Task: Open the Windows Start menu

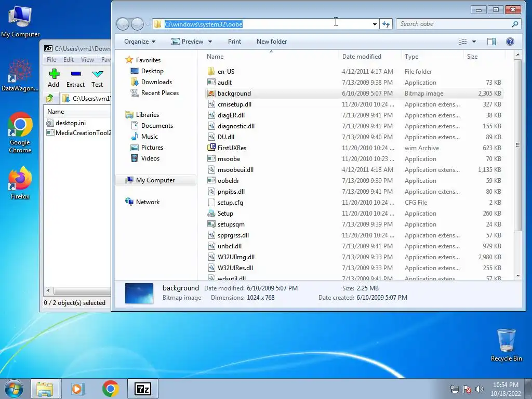Action: pos(14,389)
